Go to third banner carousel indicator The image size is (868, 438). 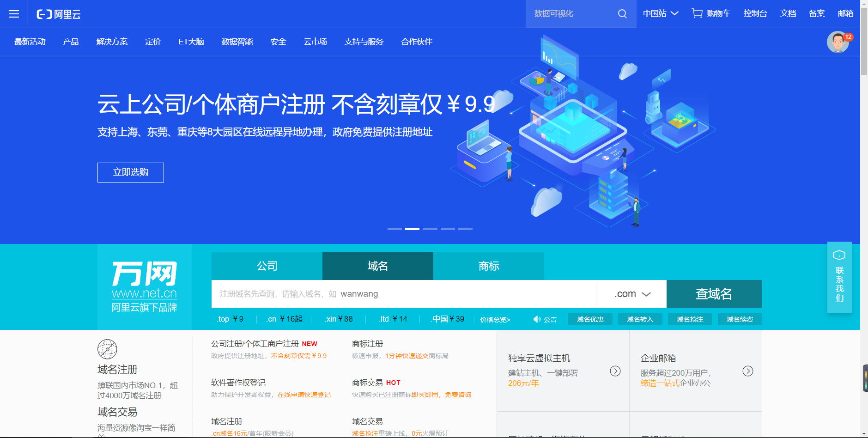(430, 229)
